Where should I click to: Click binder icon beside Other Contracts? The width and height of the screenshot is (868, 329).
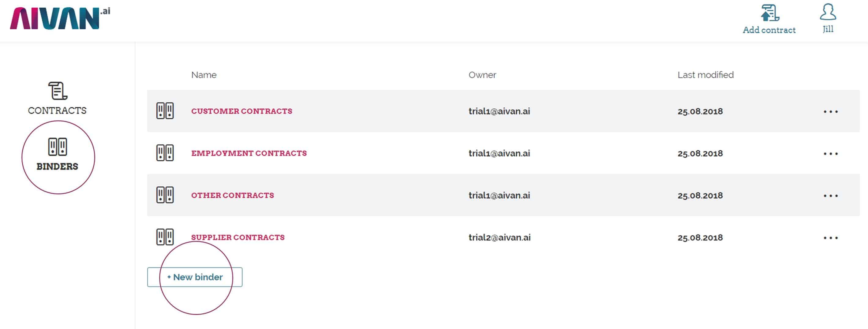point(165,195)
